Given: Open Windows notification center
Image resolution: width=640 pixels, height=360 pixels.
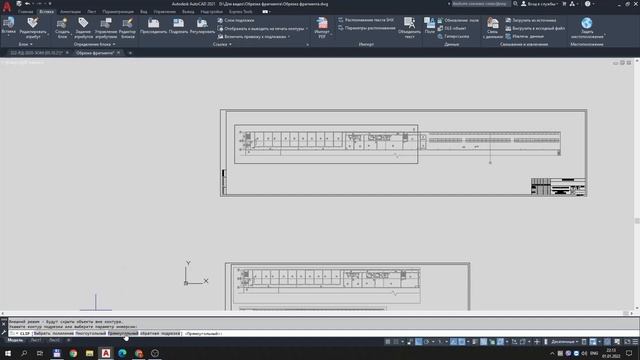Looking at the screenshot, I should click(629, 353).
